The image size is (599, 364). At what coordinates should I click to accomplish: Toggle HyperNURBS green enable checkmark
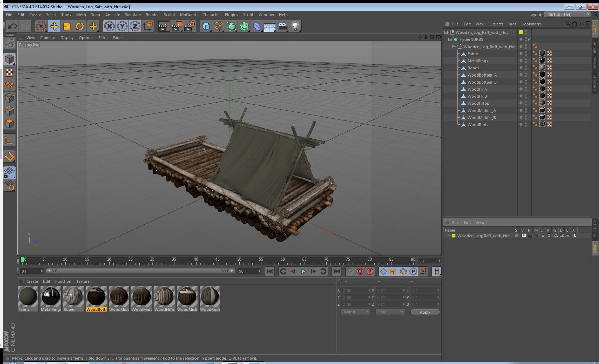[x=529, y=39]
